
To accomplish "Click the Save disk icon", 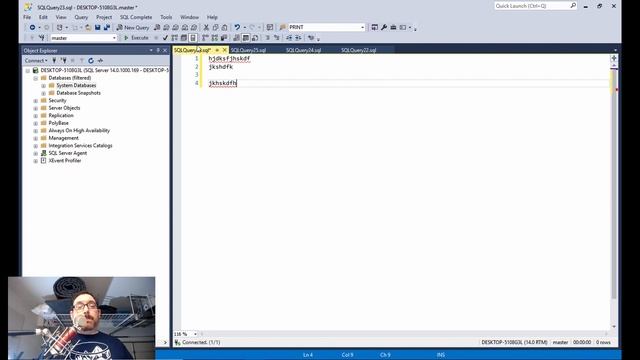I will pos(98,27).
